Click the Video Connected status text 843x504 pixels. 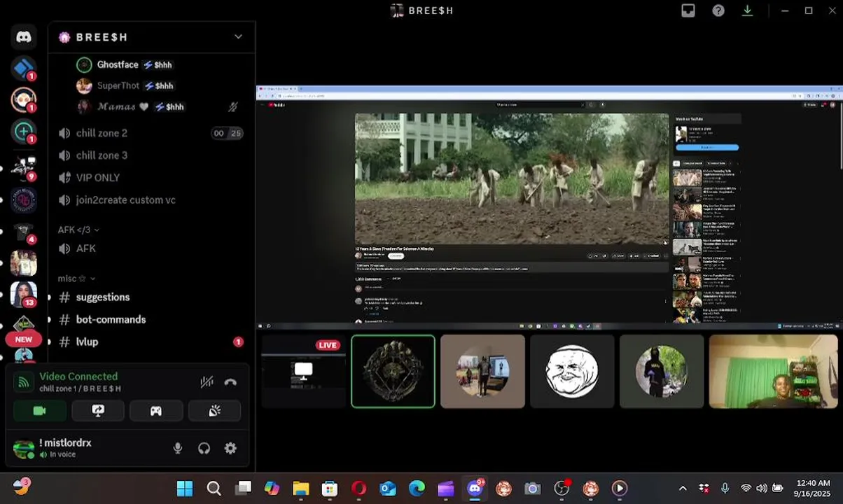pyautogui.click(x=78, y=377)
